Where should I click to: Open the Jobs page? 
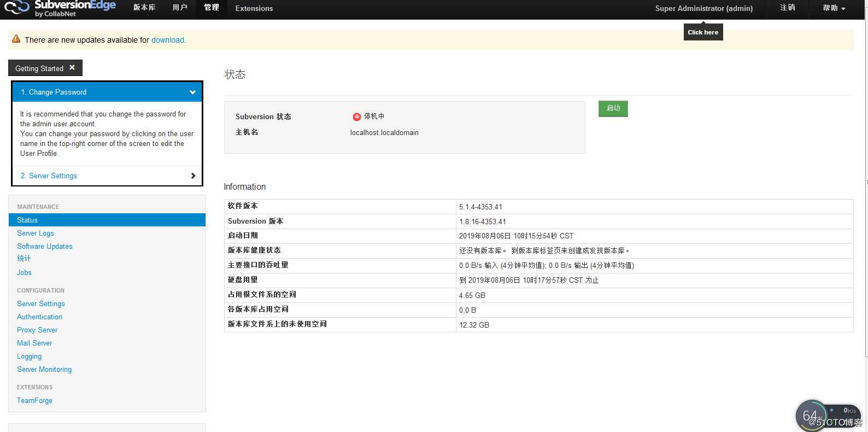point(24,272)
